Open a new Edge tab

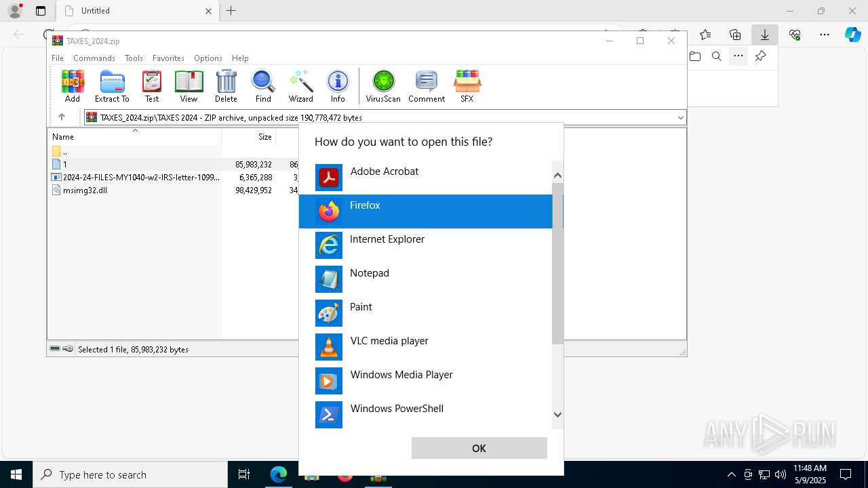(231, 11)
